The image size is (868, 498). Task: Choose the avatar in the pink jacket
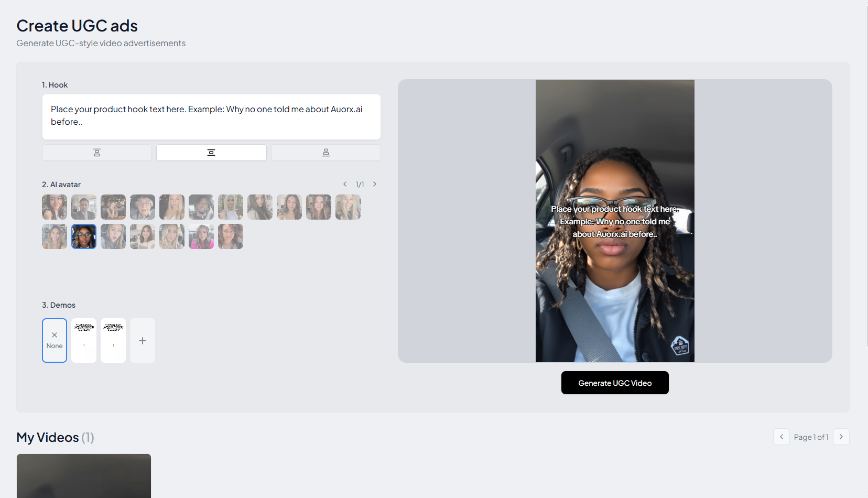pyautogui.click(x=201, y=236)
